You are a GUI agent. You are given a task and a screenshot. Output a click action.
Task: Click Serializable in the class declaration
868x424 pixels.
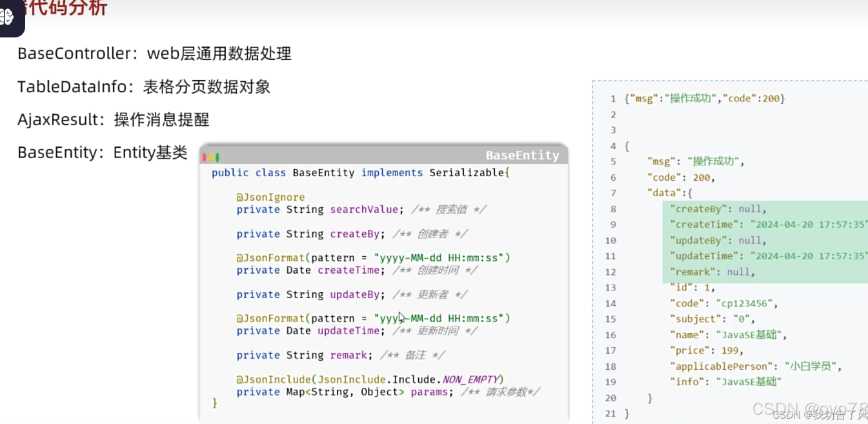[x=469, y=173]
